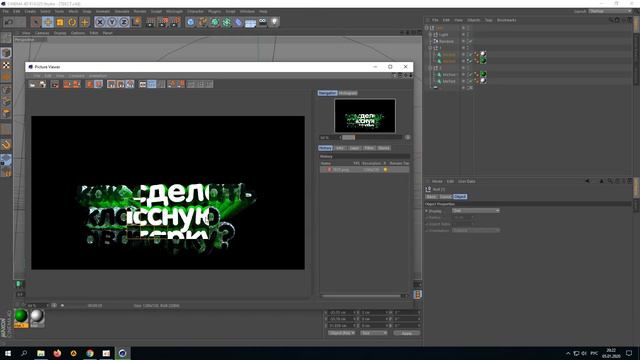
Task: Open the Filter tab in Picture Viewer
Action: (369, 148)
